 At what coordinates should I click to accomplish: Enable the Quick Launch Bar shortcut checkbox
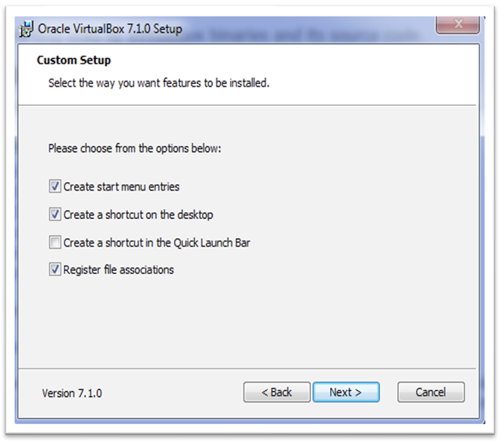click(54, 243)
